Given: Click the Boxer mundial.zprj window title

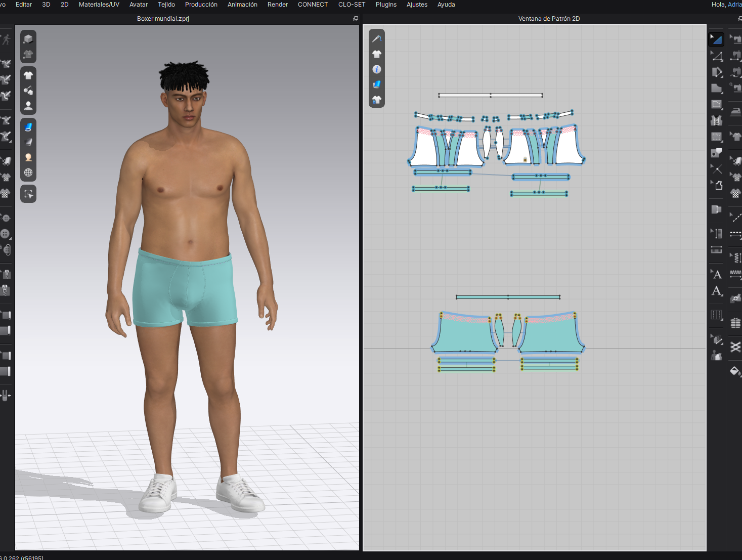Looking at the screenshot, I should (163, 19).
